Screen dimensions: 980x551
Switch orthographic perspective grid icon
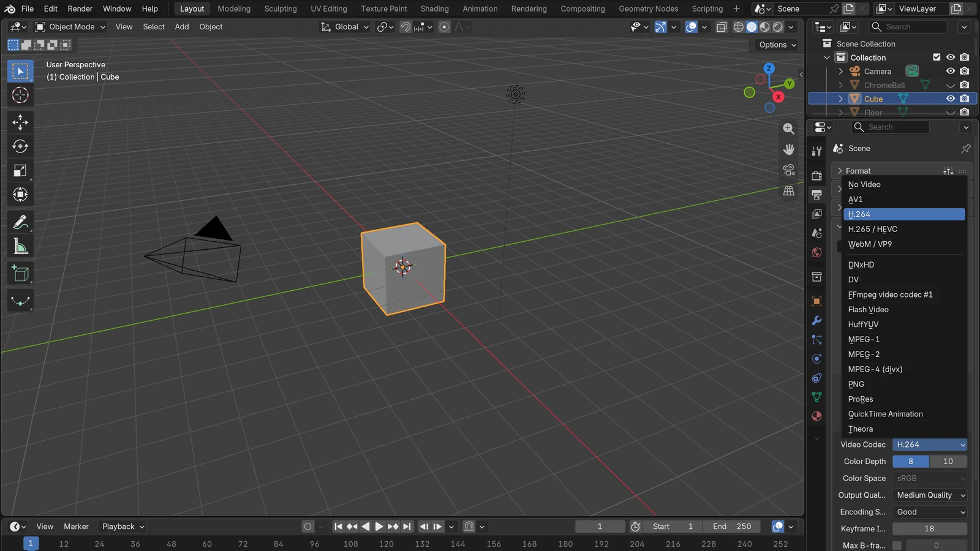point(789,191)
